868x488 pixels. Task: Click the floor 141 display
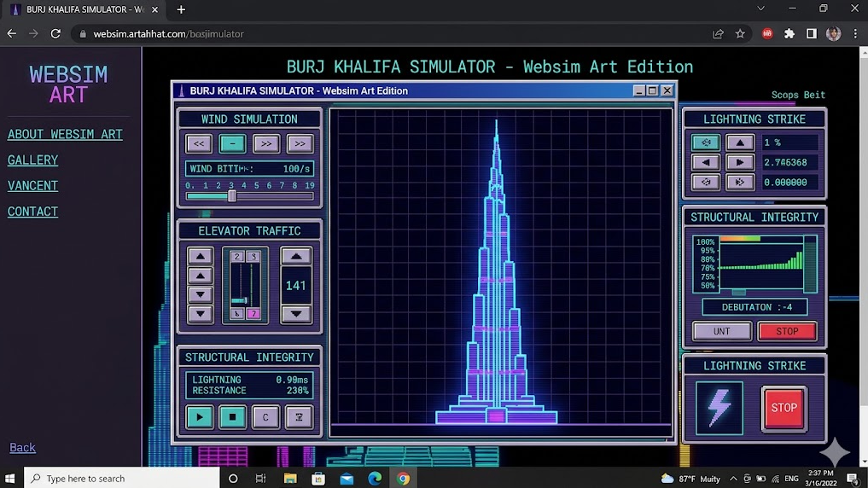point(296,286)
